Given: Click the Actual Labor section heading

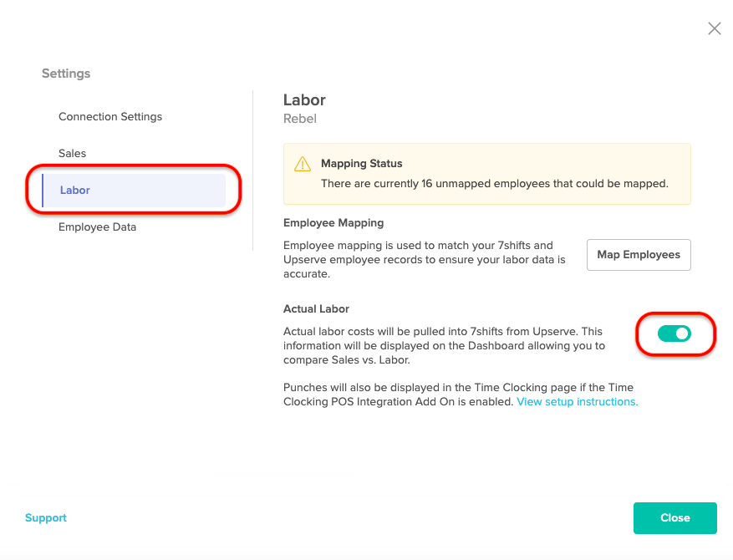Looking at the screenshot, I should coord(316,309).
